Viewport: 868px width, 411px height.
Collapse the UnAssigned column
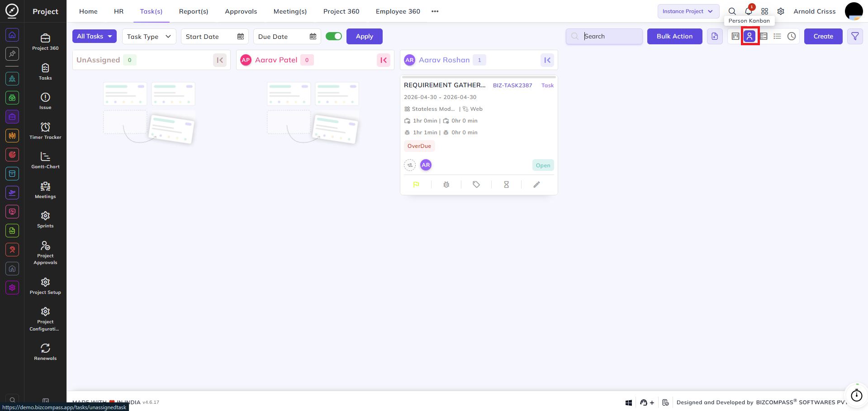(x=220, y=60)
